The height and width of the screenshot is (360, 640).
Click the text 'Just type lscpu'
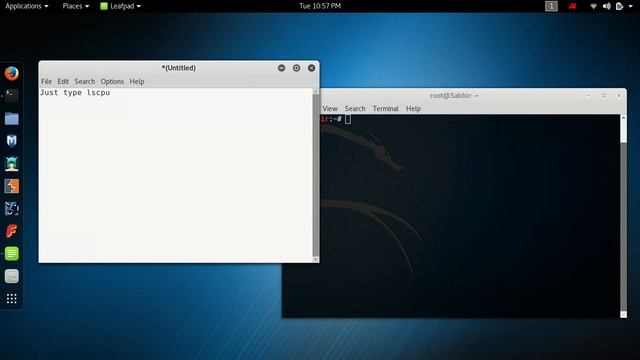coord(75,93)
